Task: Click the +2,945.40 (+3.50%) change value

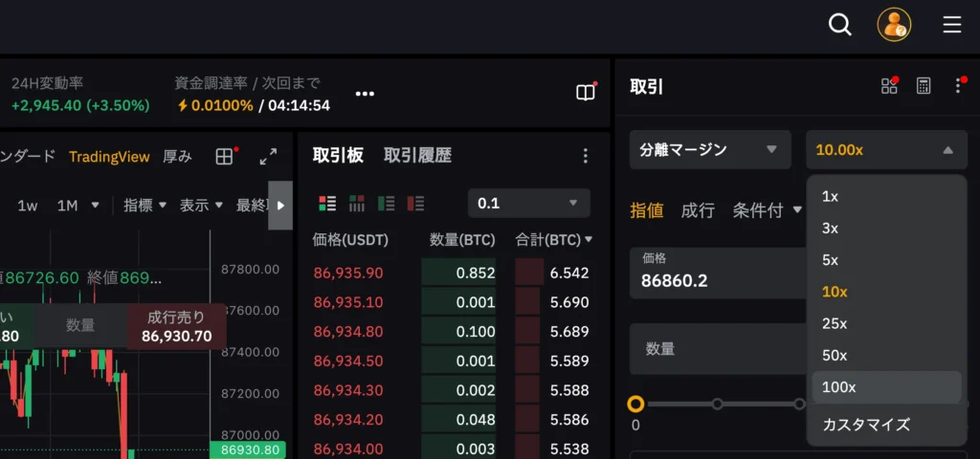Action: coord(80,105)
